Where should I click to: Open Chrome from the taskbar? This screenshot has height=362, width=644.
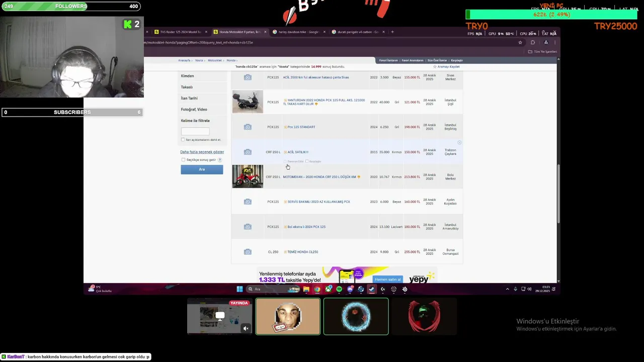tap(317, 289)
